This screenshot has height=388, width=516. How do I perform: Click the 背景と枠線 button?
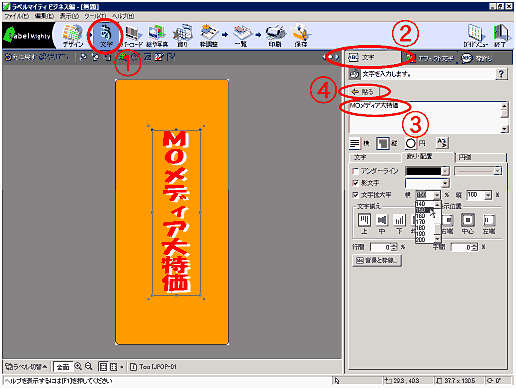(x=377, y=260)
